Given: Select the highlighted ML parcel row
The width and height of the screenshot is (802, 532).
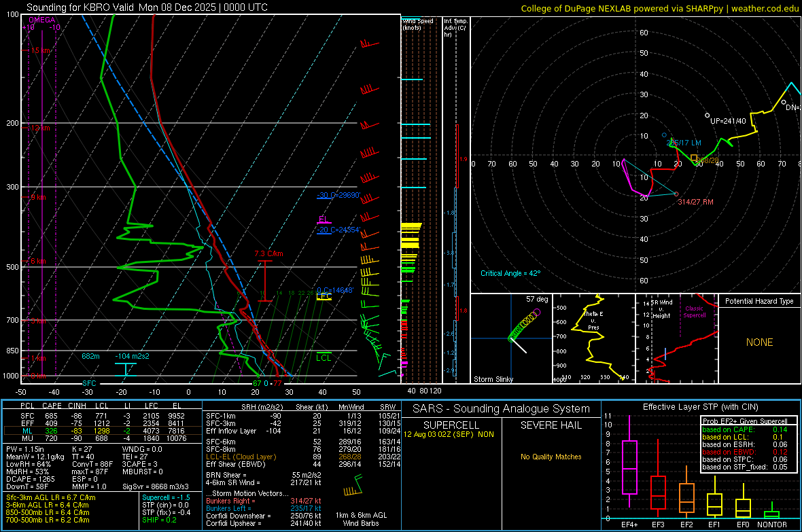Looking at the screenshot, I should [x=102, y=431].
